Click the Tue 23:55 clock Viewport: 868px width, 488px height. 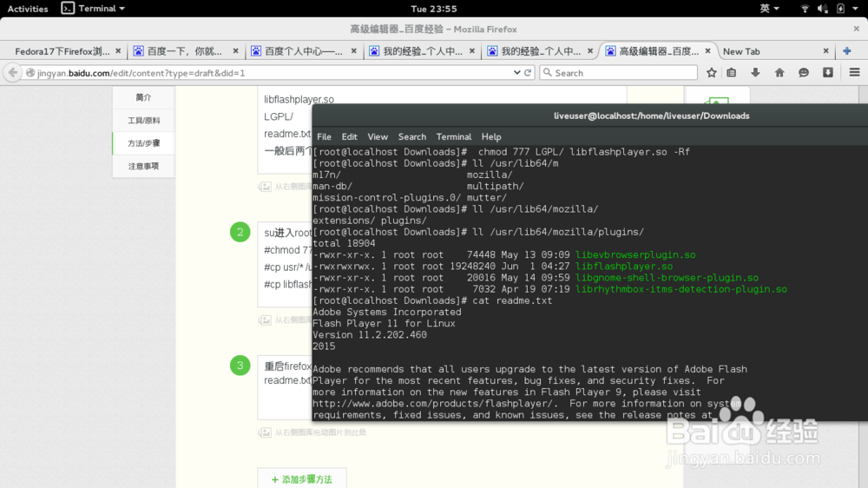[x=434, y=9]
